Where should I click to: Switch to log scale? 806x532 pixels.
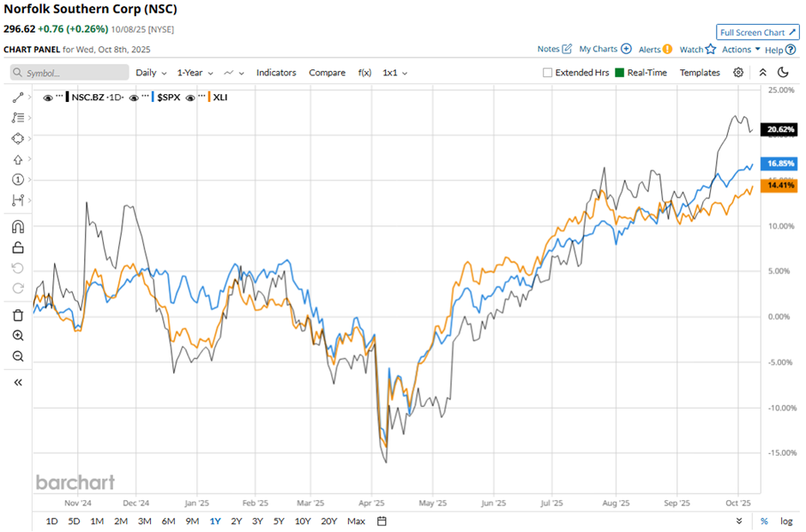point(786,521)
